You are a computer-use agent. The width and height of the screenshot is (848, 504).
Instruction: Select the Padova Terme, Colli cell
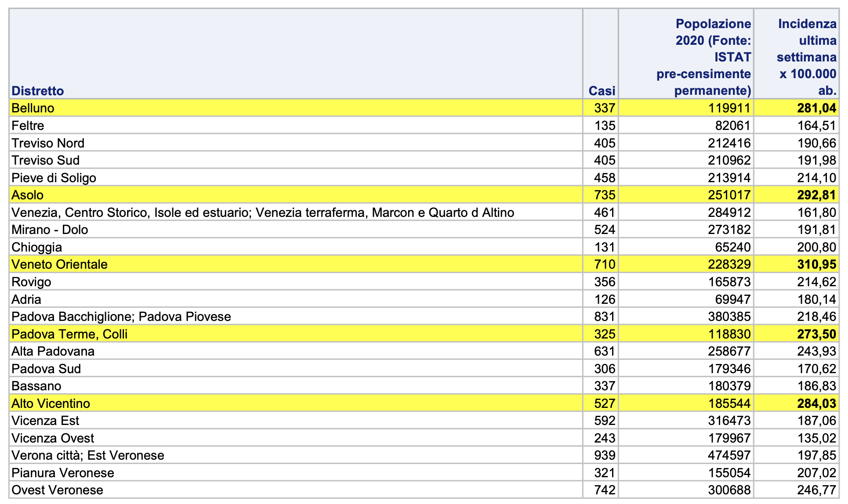[296, 334]
